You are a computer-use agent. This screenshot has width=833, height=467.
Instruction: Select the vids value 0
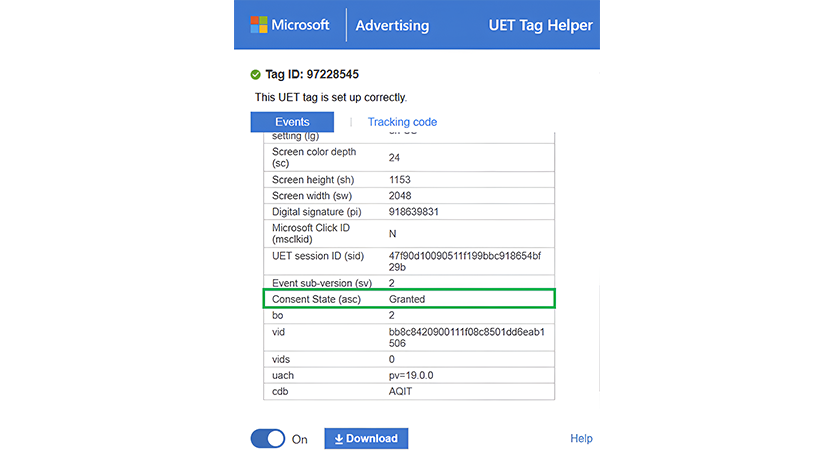coord(392,359)
